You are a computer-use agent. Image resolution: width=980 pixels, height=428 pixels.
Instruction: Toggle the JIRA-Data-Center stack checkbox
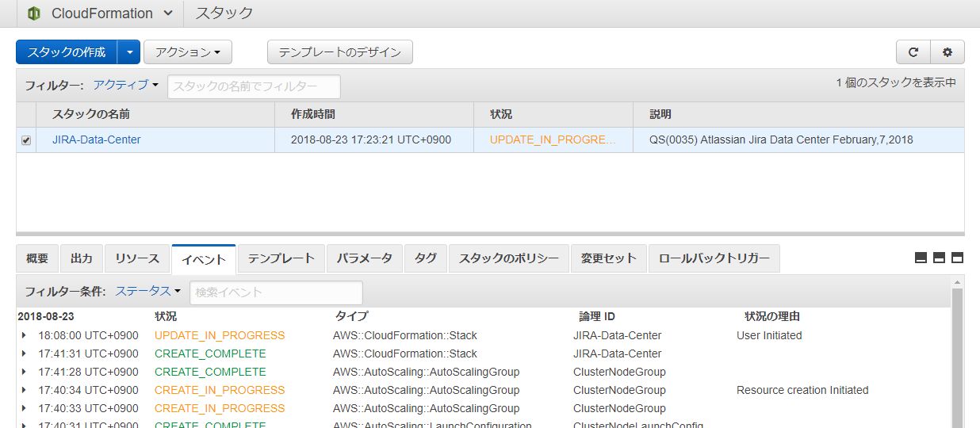(26, 140)
